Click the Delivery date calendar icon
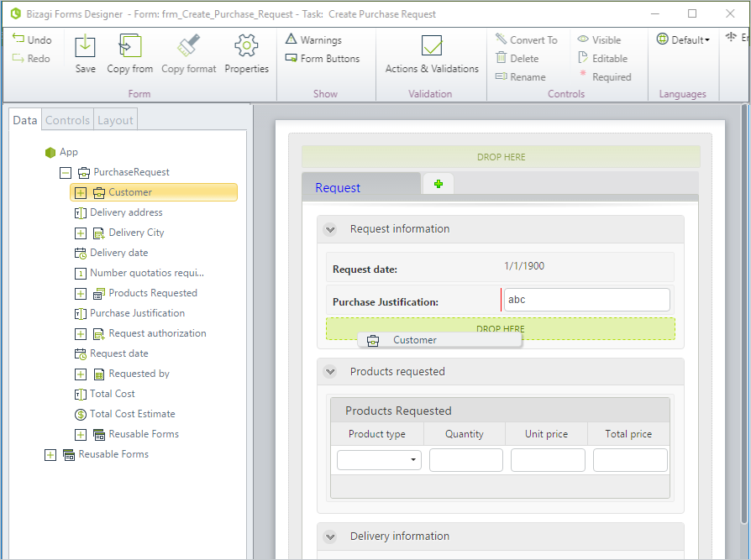 pyautogui.click(x=80, y=253)
